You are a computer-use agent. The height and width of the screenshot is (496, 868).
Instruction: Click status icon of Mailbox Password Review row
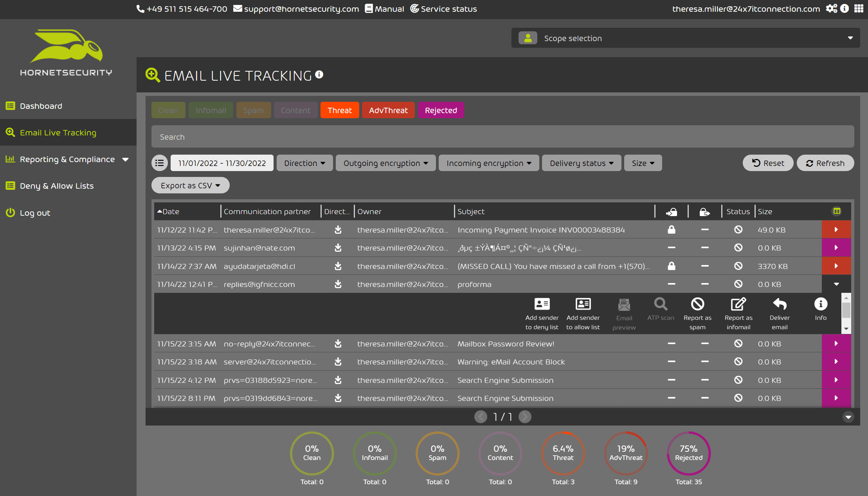738,343
